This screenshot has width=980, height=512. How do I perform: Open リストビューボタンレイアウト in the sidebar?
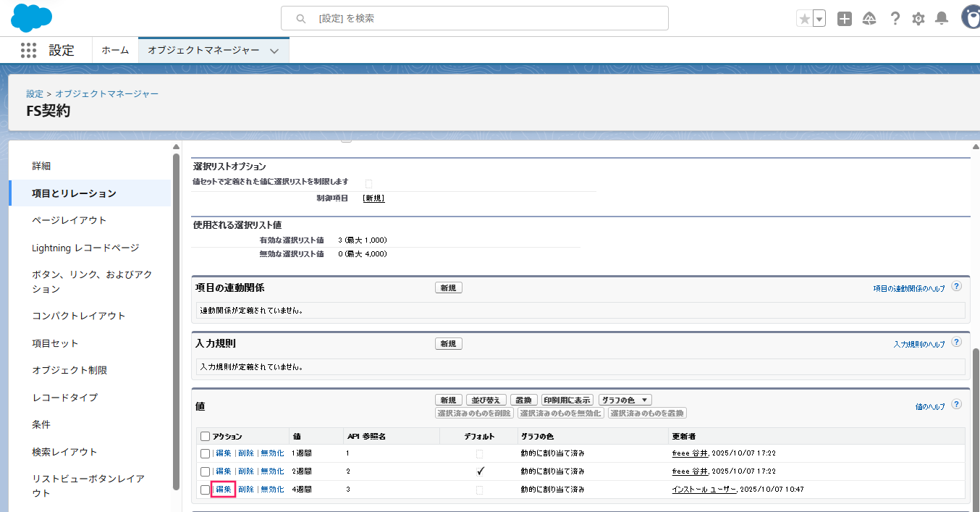coord(90,486)
